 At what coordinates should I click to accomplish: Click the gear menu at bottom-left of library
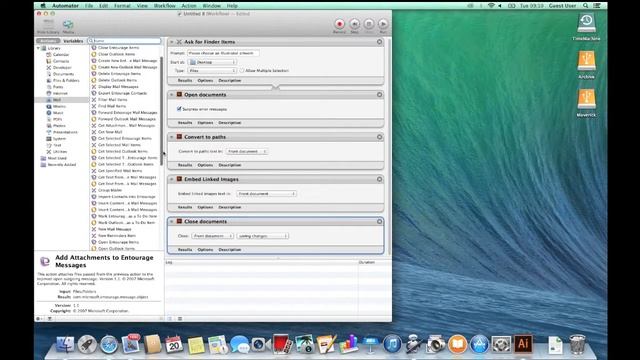tap(39, 319)
